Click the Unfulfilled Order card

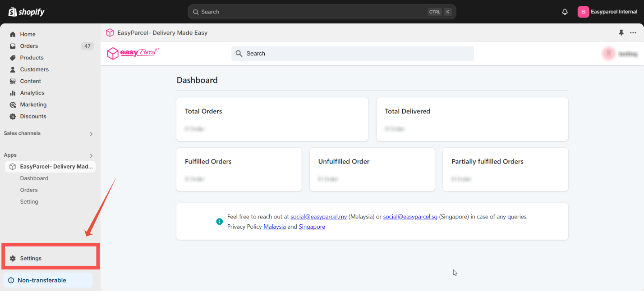(x=372, y=169)
